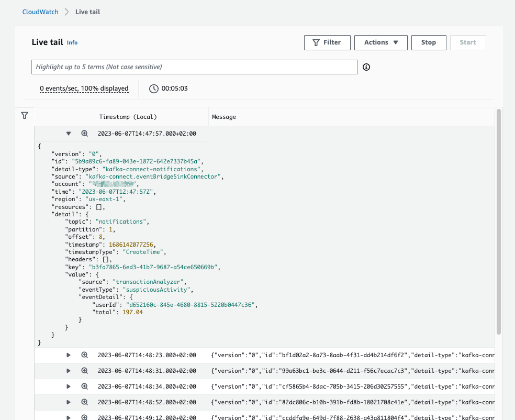This screenshot has height=420, width=515.
Task: Expand the 14:48:23 log event
Action: 69,355
